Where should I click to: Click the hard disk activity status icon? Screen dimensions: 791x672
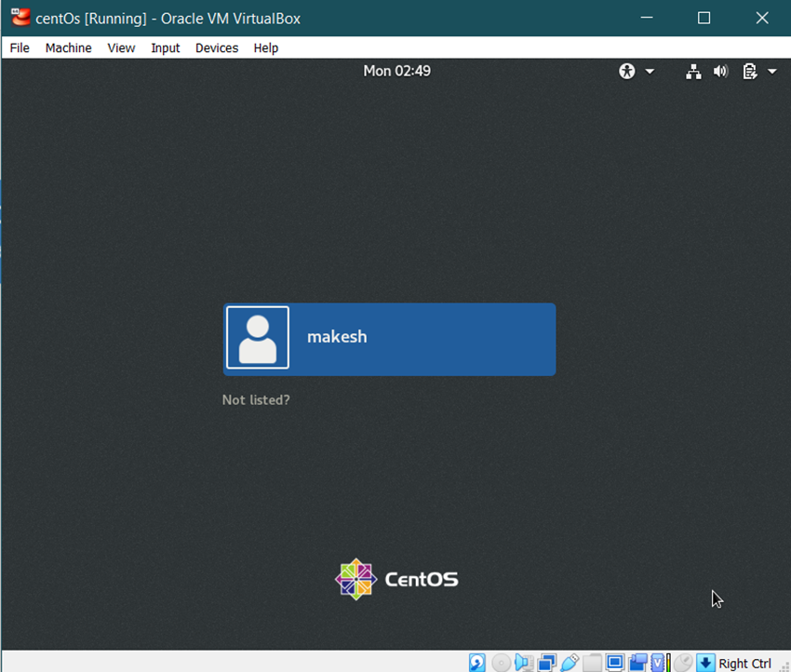coord(476,663)
